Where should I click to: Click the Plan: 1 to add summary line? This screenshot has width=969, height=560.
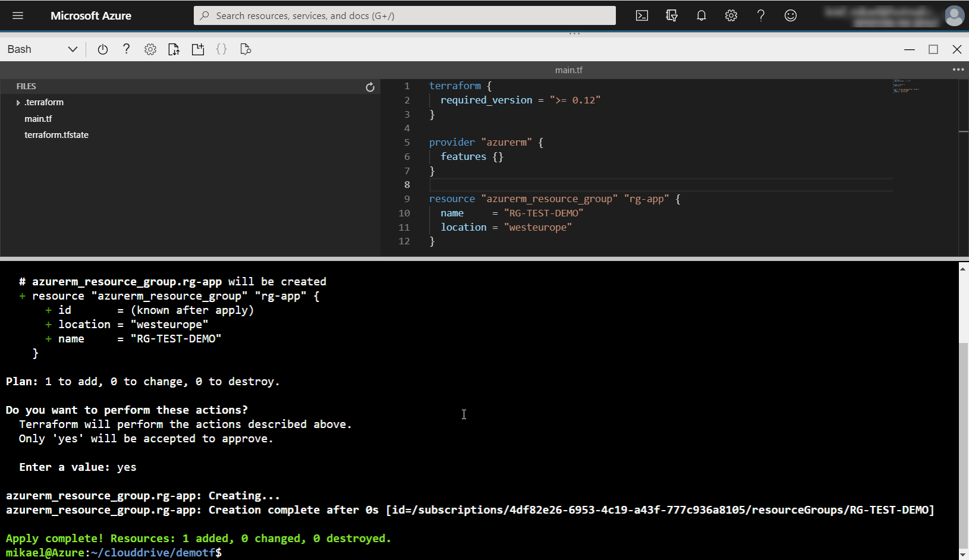[143, 382]
